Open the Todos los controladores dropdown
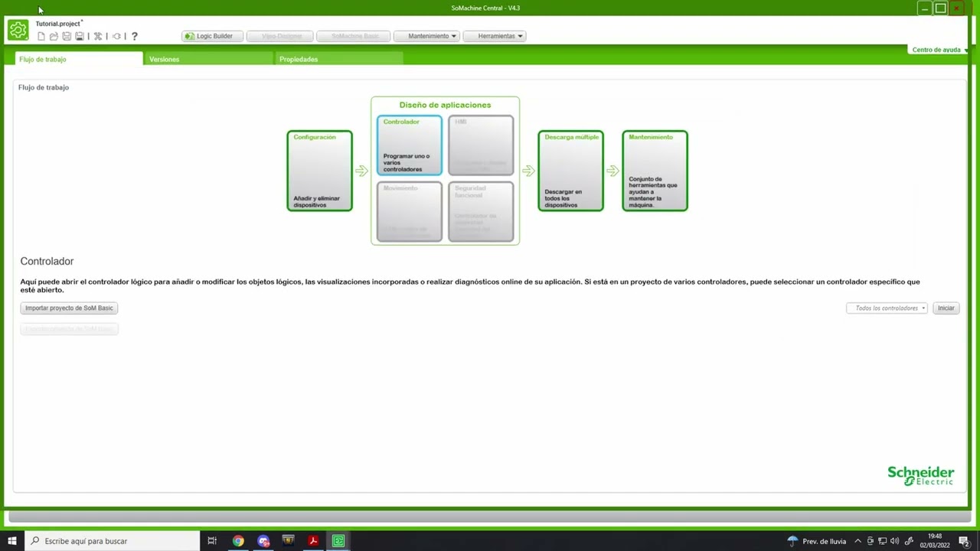Image resolution: width=980 pixels, height=551 pixels. pos(887,308)
